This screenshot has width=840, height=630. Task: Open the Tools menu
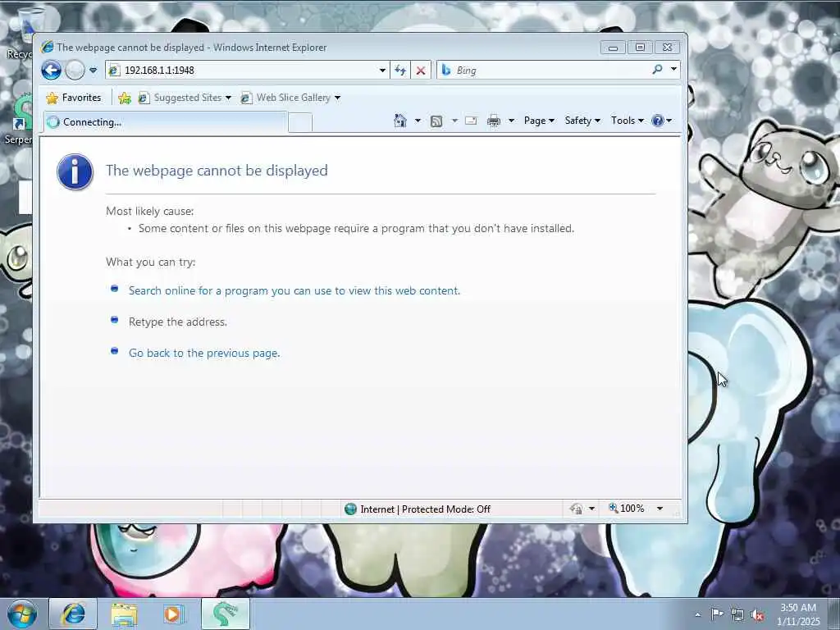pyautogui.click(x=628, y=121)
